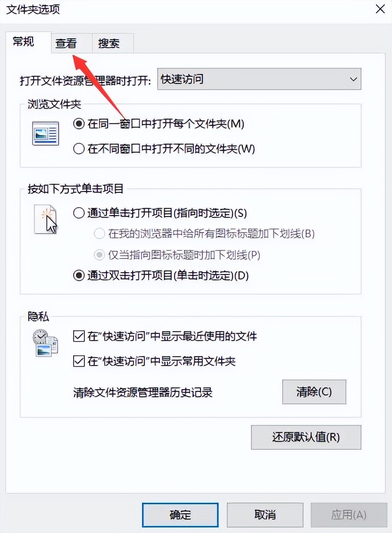392x533 pixels.
Task: Click the cursor click-items page icon
Action: tap(46, 219)
